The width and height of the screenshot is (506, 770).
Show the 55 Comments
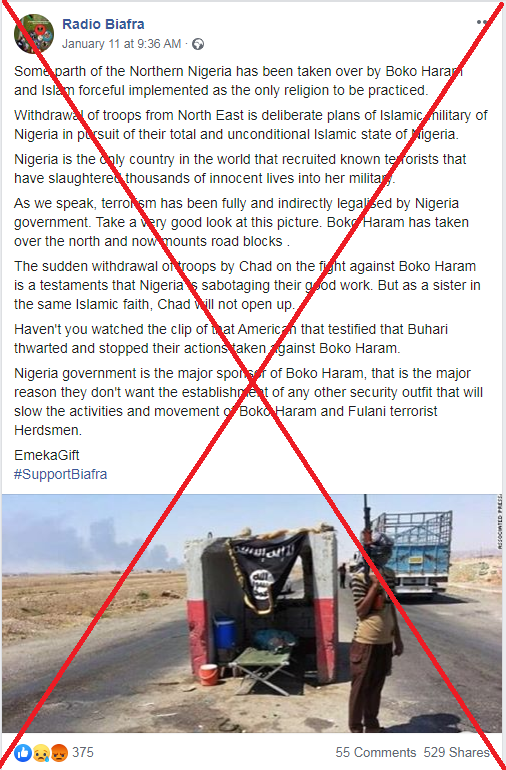pyautogui.click(x=375, y=752)
